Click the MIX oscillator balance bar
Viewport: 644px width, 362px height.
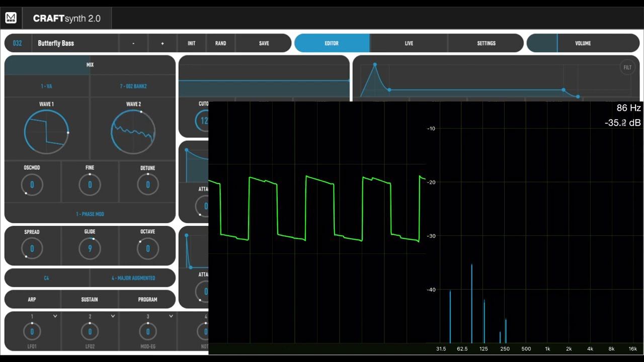click(x=90, y=65)
